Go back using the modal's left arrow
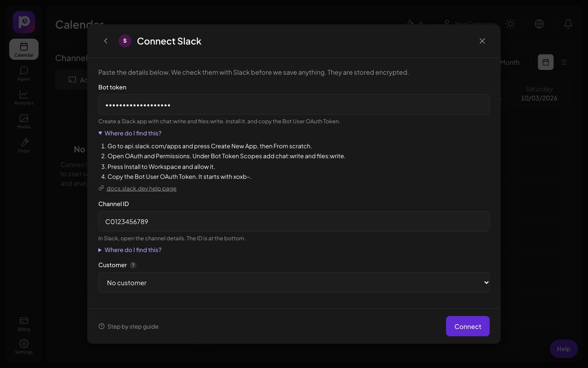The image size is (588, 368). click(x=106, y=41)
